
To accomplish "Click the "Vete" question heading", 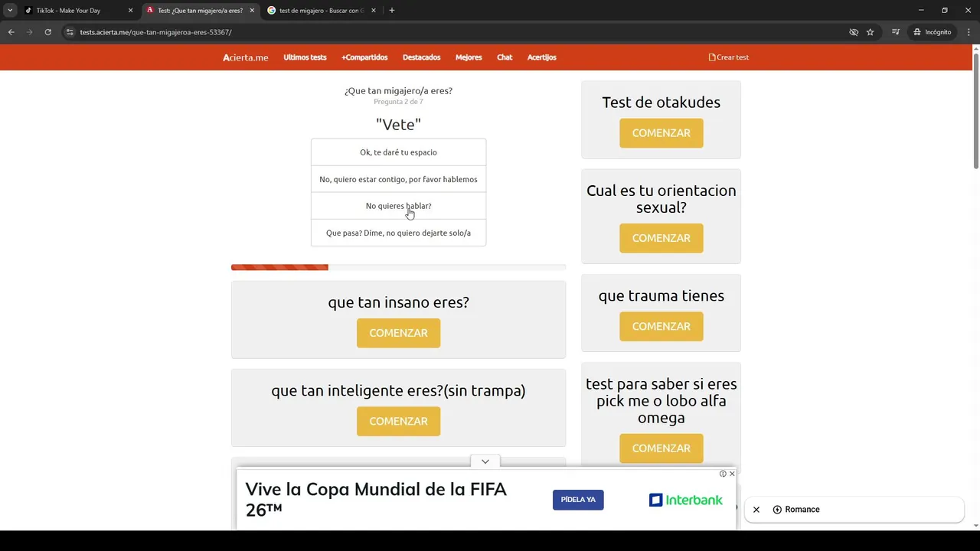I will (x=398, y=124).
